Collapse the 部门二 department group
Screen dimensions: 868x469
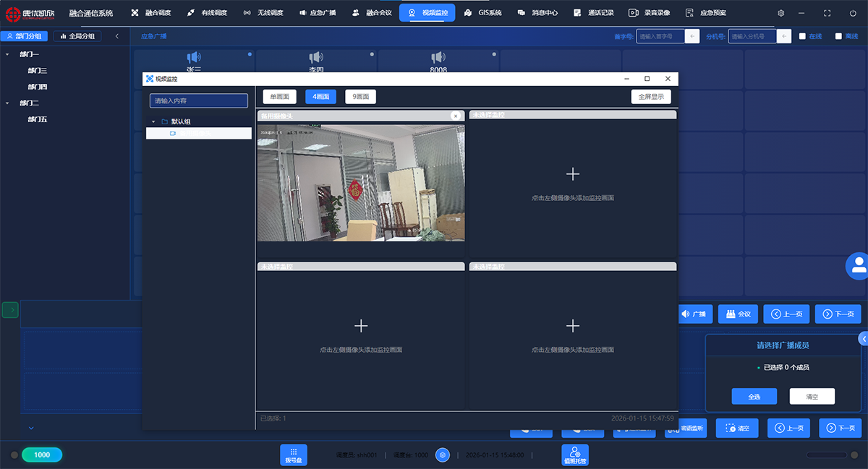pos(7,103)
